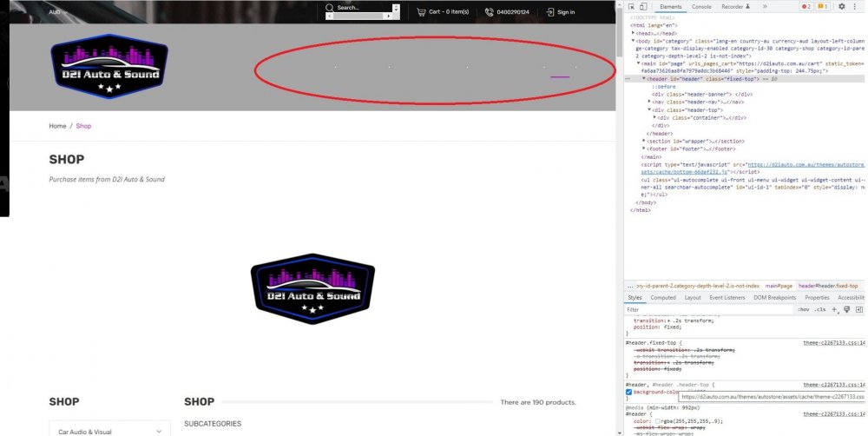Click Sign in link
The height and width of the screenshot is (436, 868).
coord(566,11)
